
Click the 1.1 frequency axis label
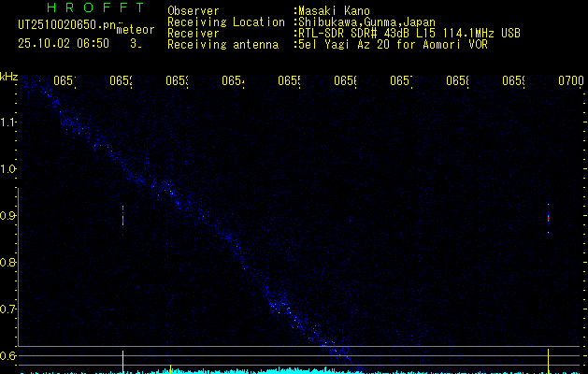[x=7, y=122]
